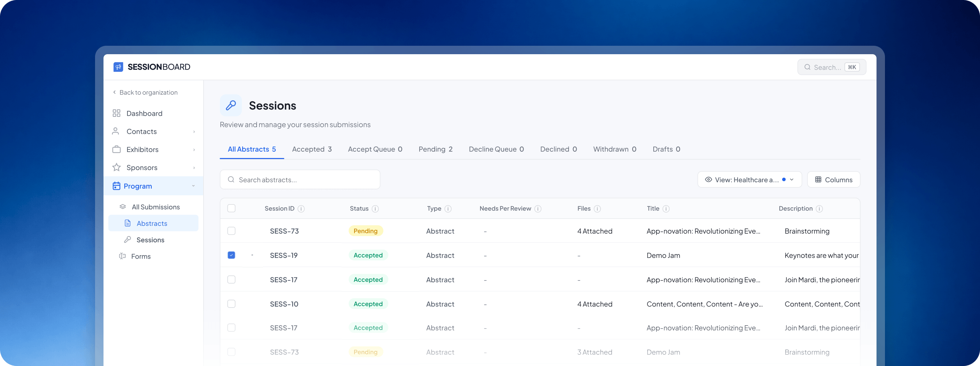Expand the Contacts sidebar chevron
Screen dimensions: 980x366
click(x=194, y=132)
